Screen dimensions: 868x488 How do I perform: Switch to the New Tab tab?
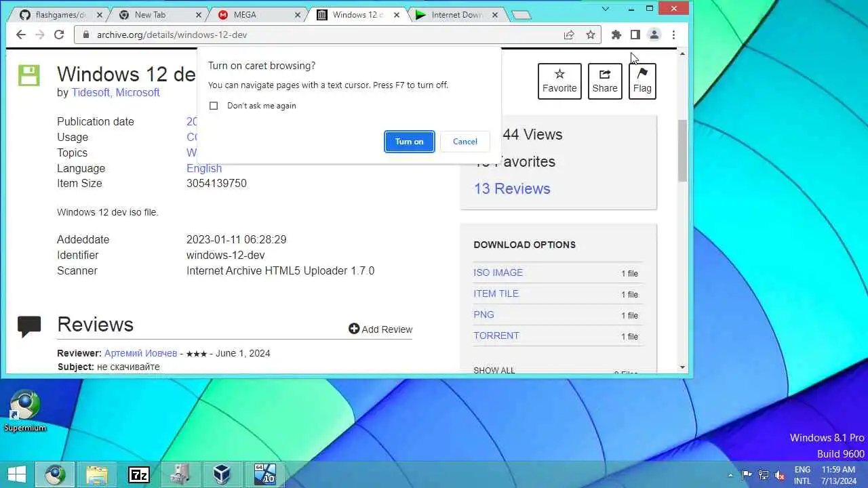[160, 15]
